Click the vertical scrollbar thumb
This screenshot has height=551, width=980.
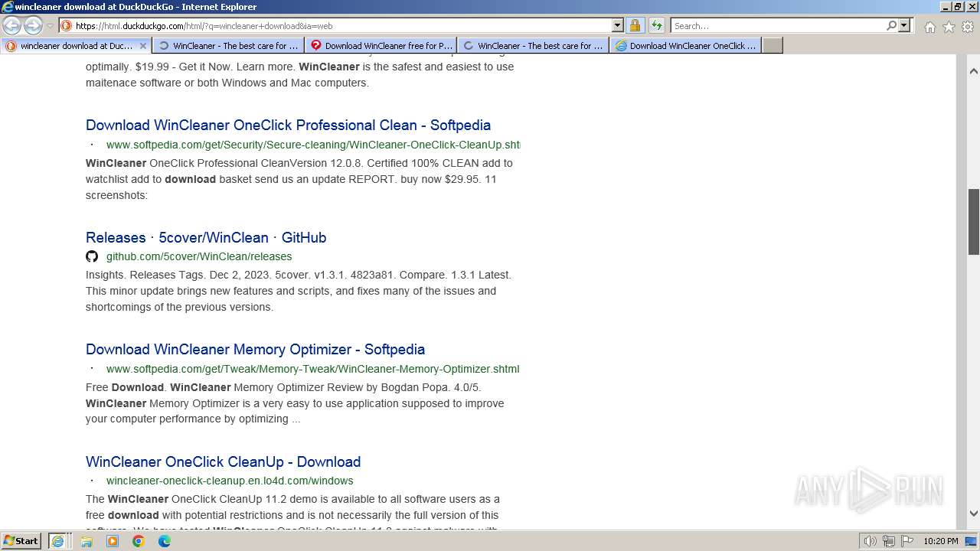tap(974, 222)
